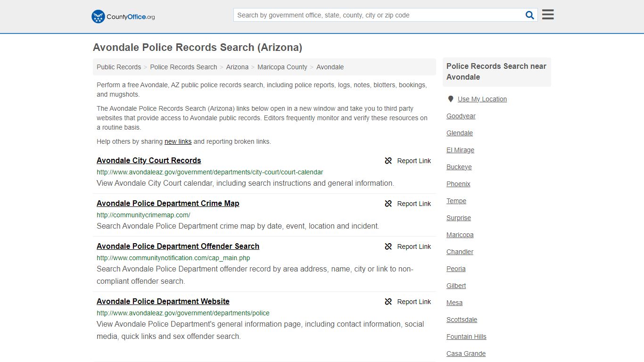Click the avondaleaz.gov police department URL
The width and height of the screenshot is (644, 362).
[183, 313]
